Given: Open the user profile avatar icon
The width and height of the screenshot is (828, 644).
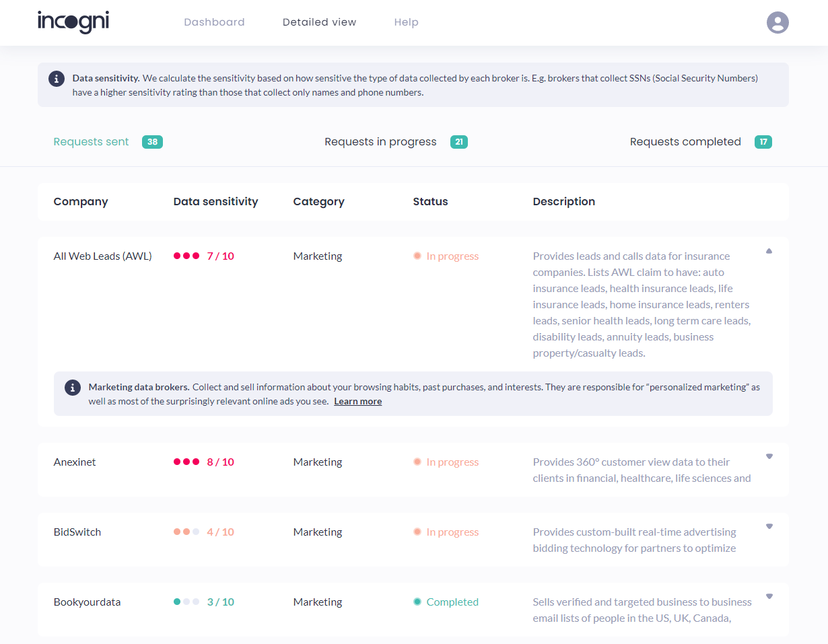Looking at the screenshot, I should (x=778, y=22).
